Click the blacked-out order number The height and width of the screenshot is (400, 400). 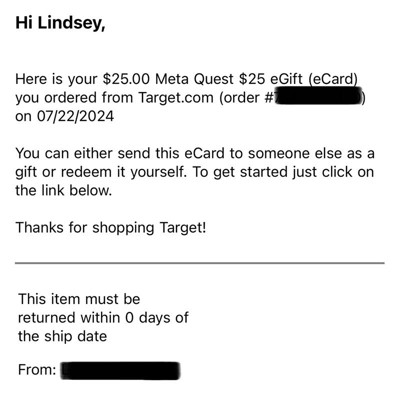(319, 97)
